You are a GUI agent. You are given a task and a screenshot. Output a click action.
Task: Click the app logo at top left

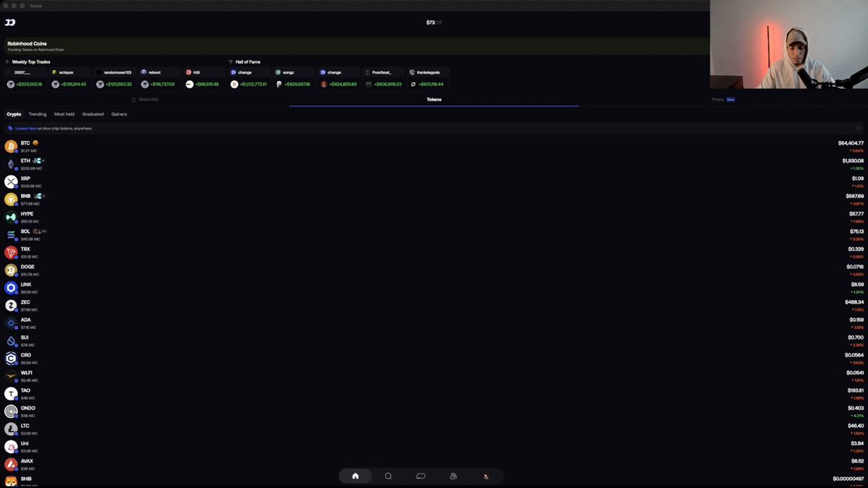[x=10, y=22]
